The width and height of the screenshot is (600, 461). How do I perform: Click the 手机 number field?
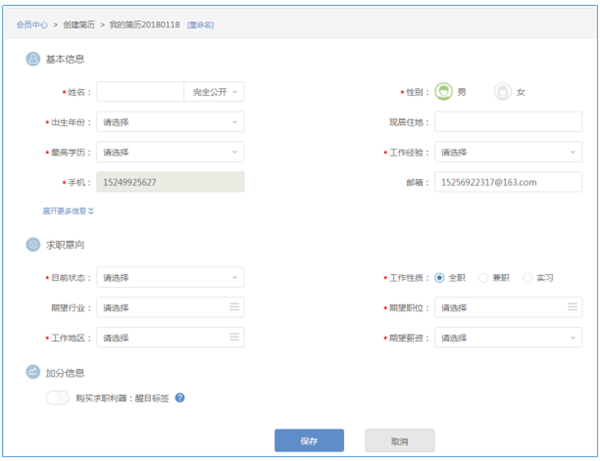[170, 182]
